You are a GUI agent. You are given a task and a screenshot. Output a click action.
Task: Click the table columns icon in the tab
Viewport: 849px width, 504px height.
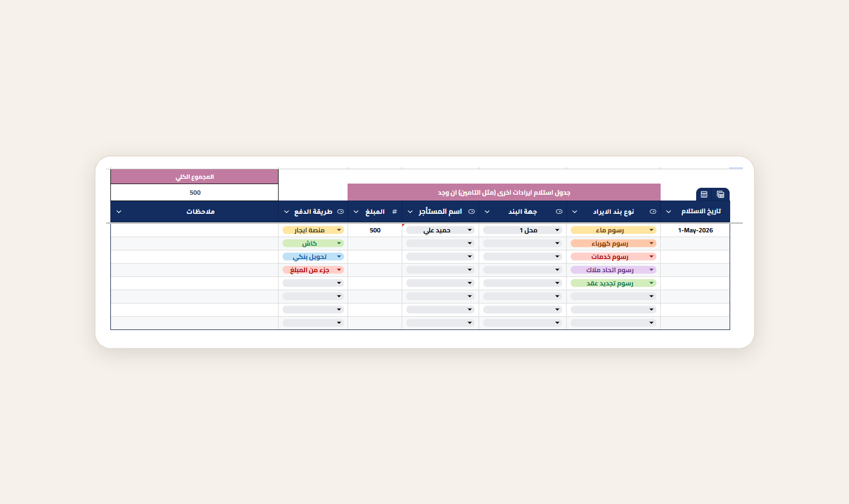(704, 195)
